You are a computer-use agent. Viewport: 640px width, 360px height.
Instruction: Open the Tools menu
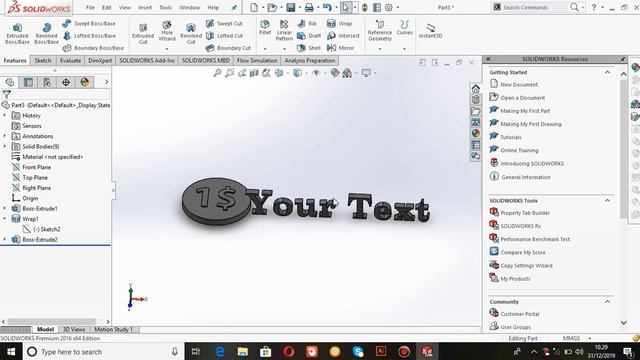point(165,7)
